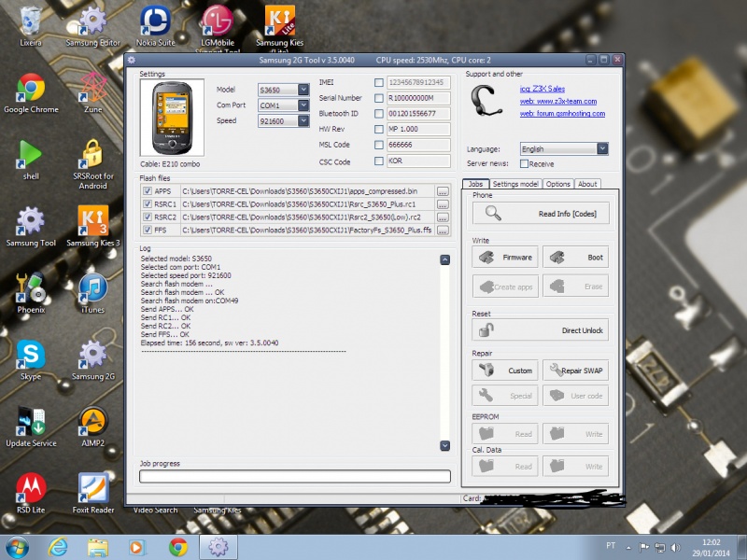This screenshot has height=560, width=747.
Task: Open the Samsung Tool desktop icon
Action: (x=31, y=227)
